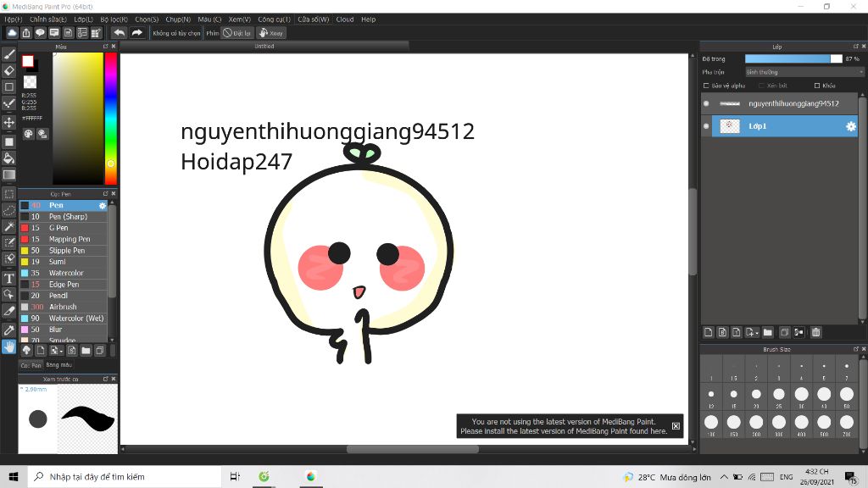Viewport: 868px width, 488px height.
Task: Pick the Bucket fill tool
Action: tap(8, 158)
